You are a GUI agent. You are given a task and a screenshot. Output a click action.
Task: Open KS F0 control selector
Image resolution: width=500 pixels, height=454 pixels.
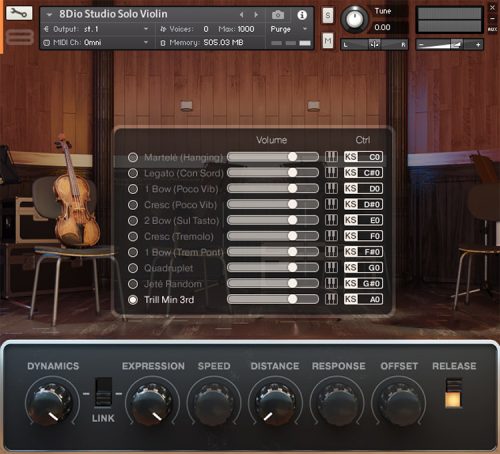[363, 236]
